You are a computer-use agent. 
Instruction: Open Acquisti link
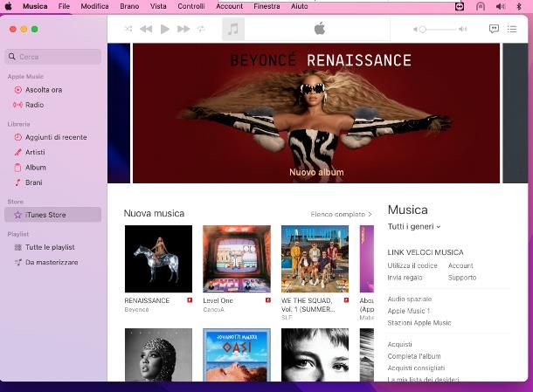tap(400, 344)
